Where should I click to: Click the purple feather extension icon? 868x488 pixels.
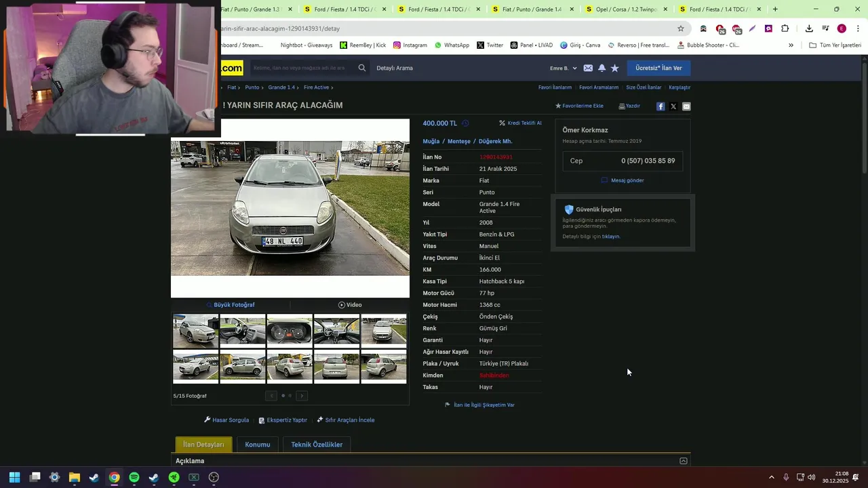752,28
